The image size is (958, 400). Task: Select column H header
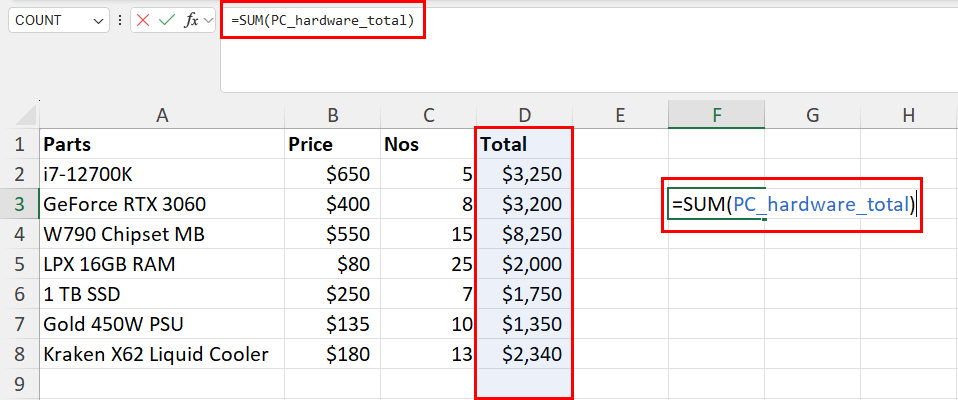909,115
